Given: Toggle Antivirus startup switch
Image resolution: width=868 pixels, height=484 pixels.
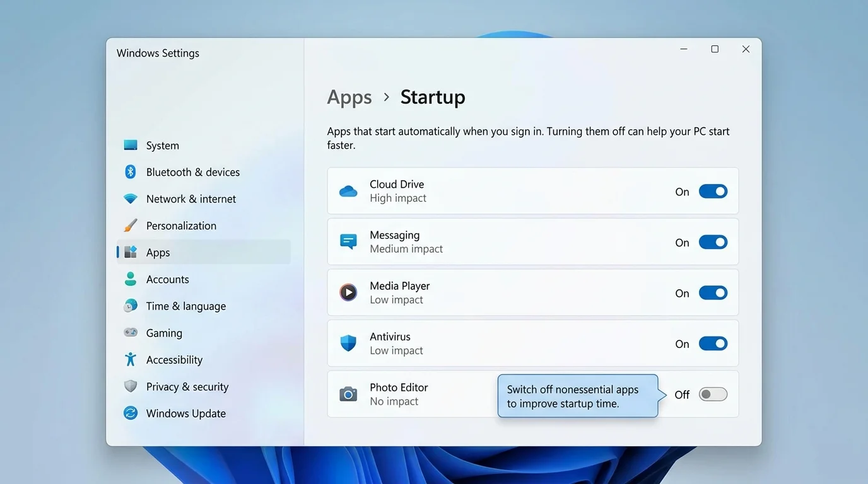Looking at the screenshot, I should tap(713, 344).
